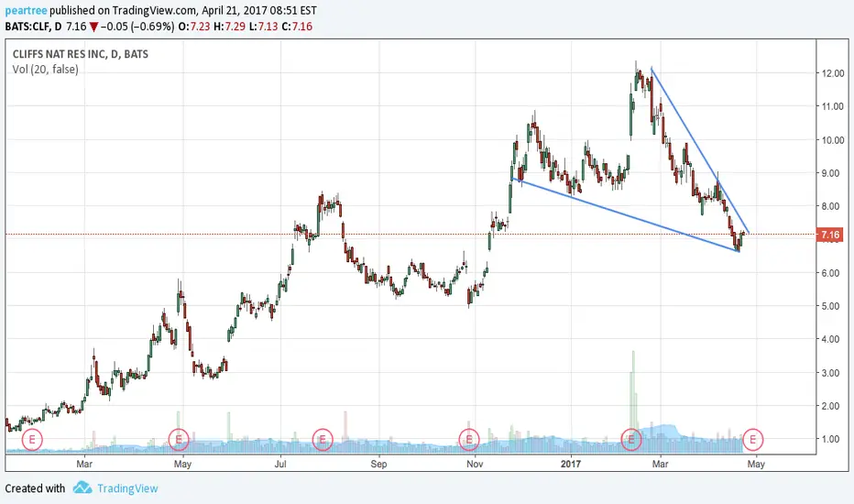Screen dimensions: 854x504
Task: Click the earnings E marker above Nov
Action: pos(469,439)
